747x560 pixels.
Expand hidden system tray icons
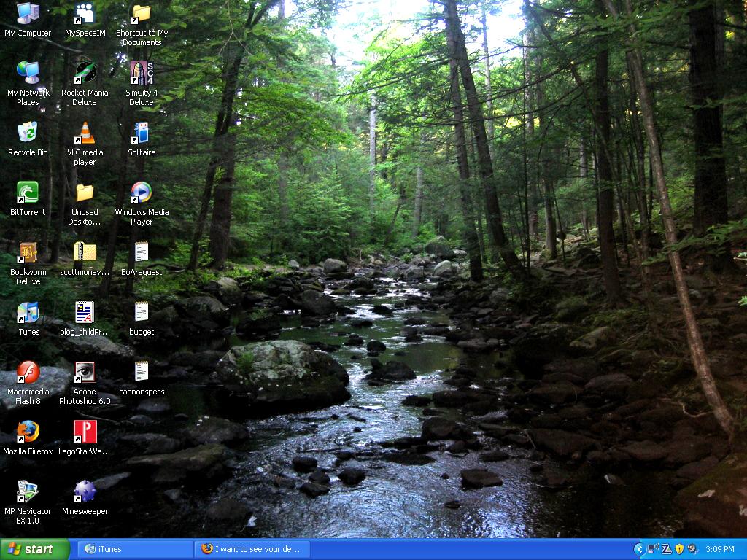[639, 549]
